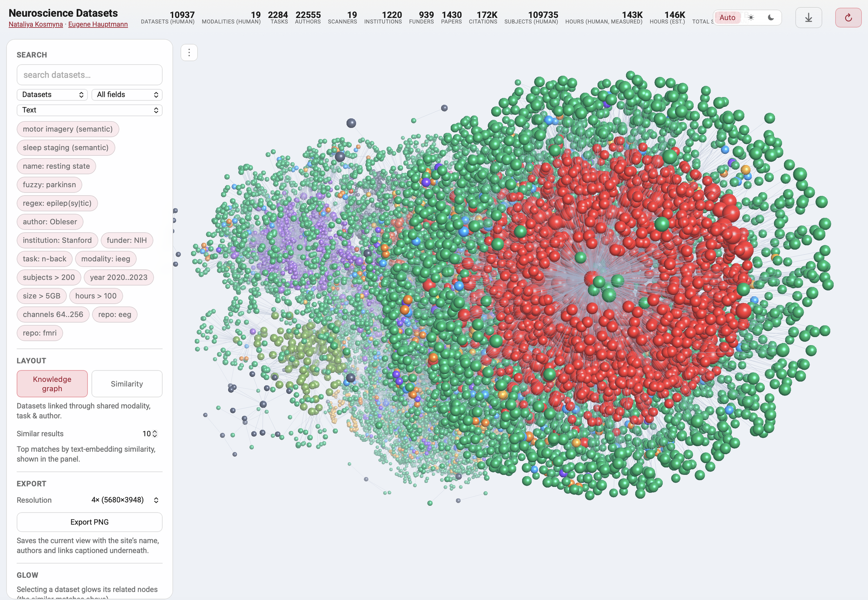This screenshot has height=600, width=868.
Task: Click the EXPORT section heading
Action: tap(32, 484)
